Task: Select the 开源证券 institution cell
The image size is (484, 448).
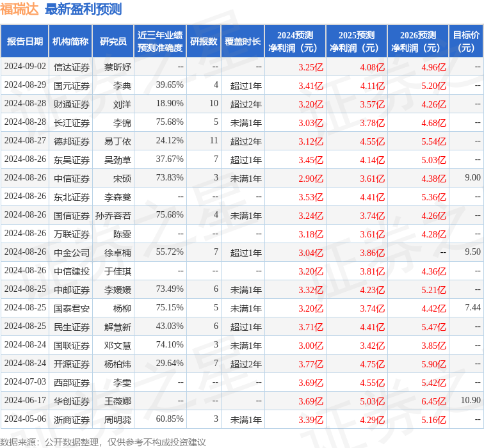Action: pyautogui.click(x=72, y=364)
